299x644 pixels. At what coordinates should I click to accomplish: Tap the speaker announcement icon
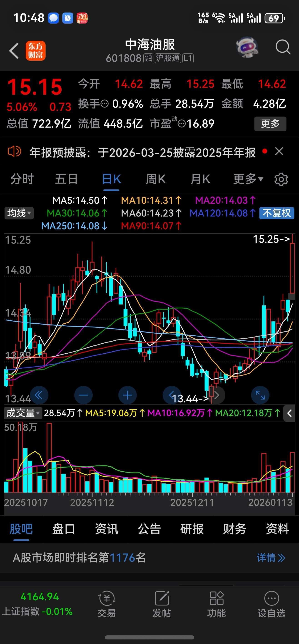click(15, 151)
